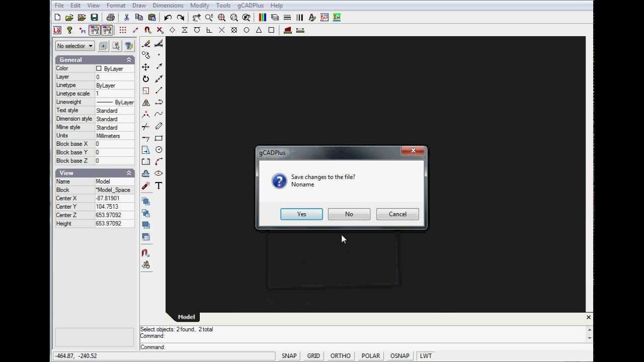Open the Modify menu

pyautogui.click(x=200, y=6)
